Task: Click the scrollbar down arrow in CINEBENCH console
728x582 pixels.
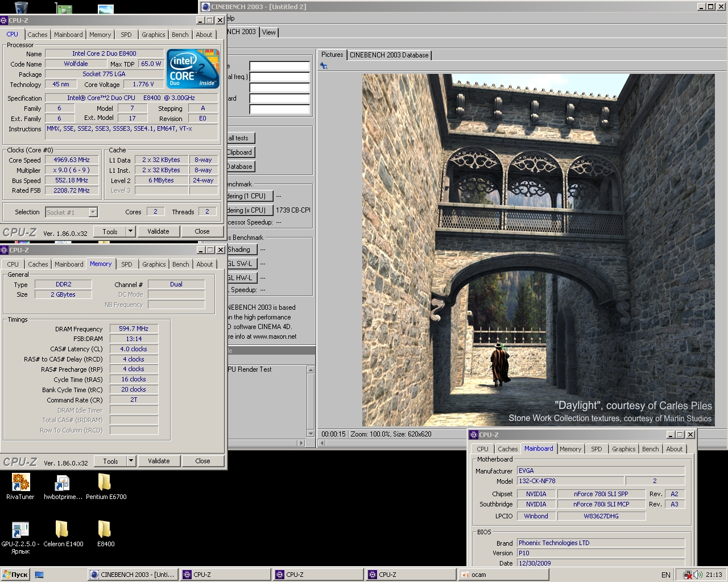Action: click(x=311, y=433)
